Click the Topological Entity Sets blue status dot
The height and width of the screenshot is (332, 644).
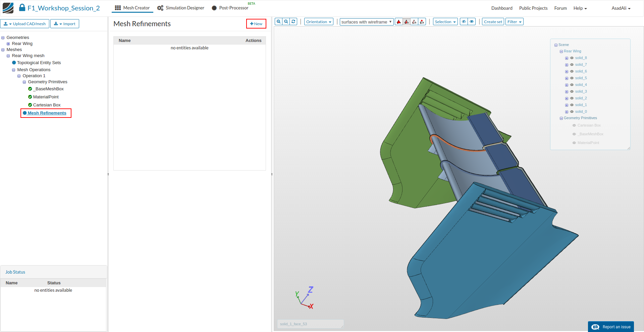pyautogui.click(x=14, y=63)
